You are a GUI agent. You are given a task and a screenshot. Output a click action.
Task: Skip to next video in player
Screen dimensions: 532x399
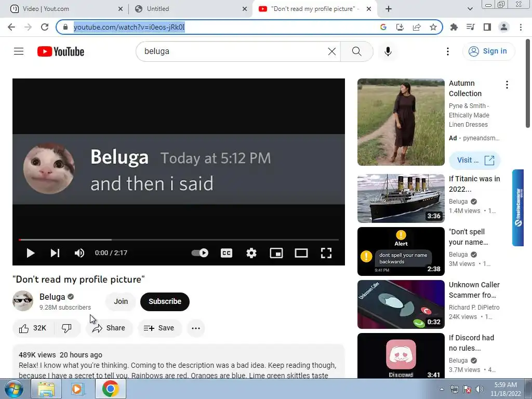pyautogui.click(x=55, y=253)
